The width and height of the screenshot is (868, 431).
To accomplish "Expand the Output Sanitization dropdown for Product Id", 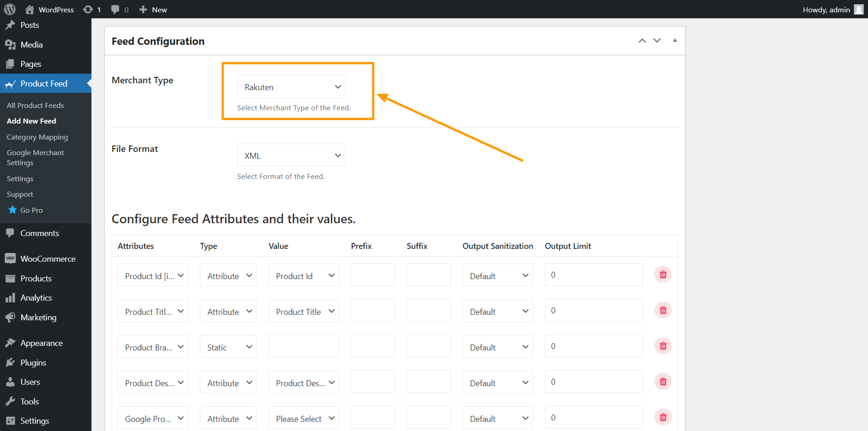I will click(x=497, y=275).
